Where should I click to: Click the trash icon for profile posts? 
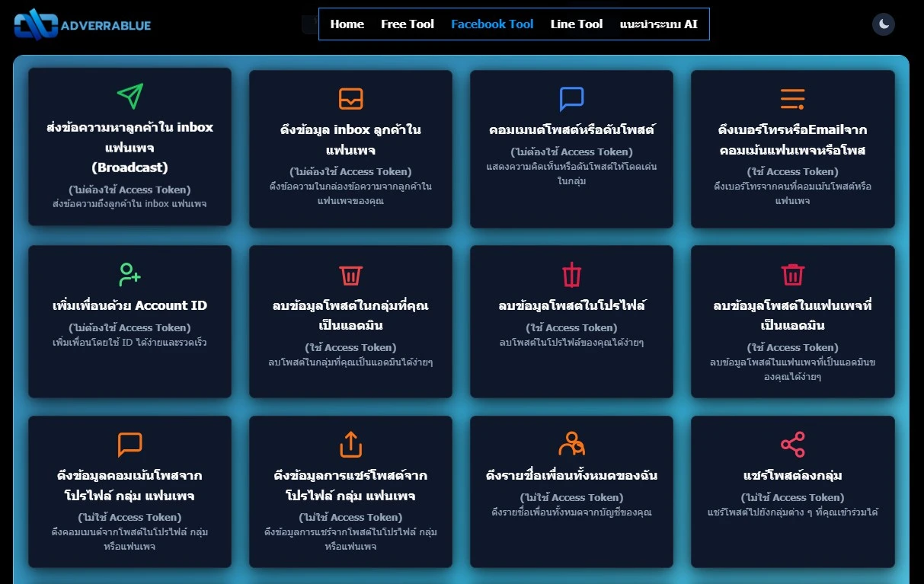coord(571,274)
